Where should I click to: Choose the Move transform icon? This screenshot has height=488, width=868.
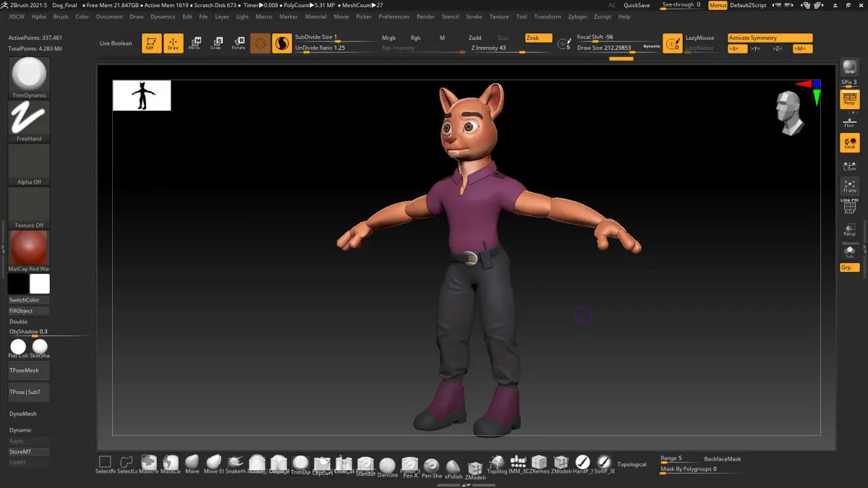[195, 43]
